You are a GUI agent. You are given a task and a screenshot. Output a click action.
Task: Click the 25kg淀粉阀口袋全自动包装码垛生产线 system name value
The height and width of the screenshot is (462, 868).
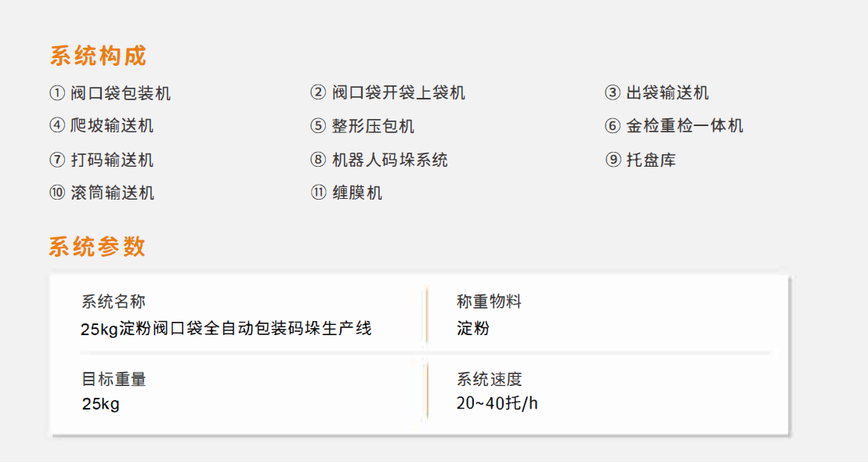click(226, 329)
